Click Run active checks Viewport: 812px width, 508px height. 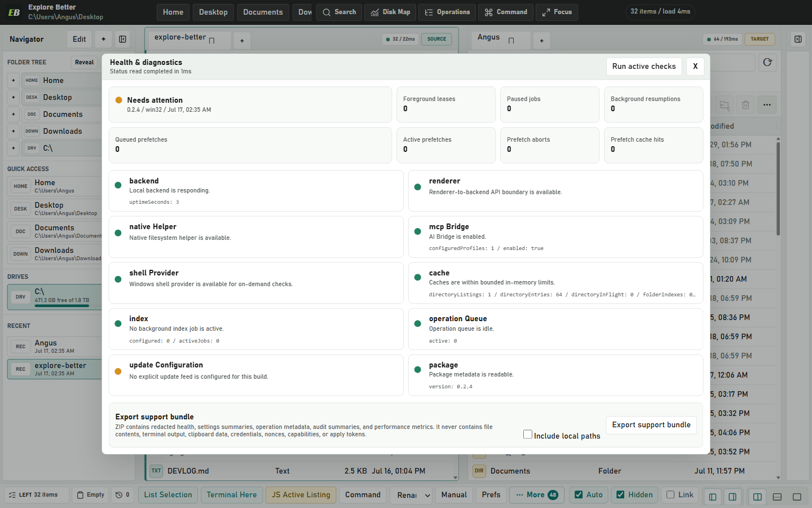coord(644,66)
